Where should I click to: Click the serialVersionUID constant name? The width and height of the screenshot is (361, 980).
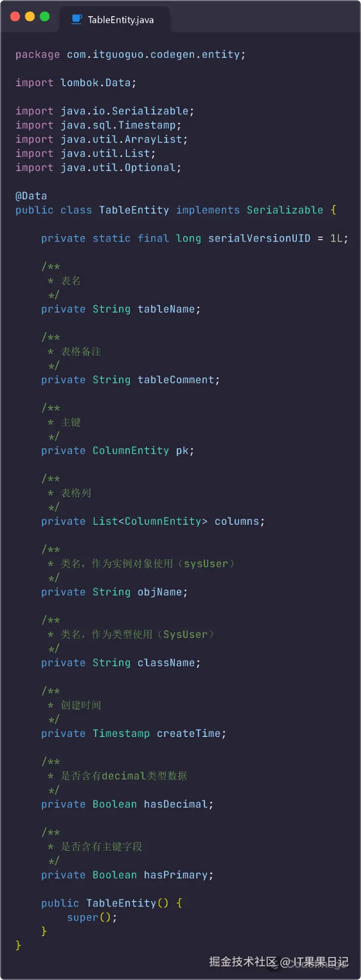tap(259, 239)
